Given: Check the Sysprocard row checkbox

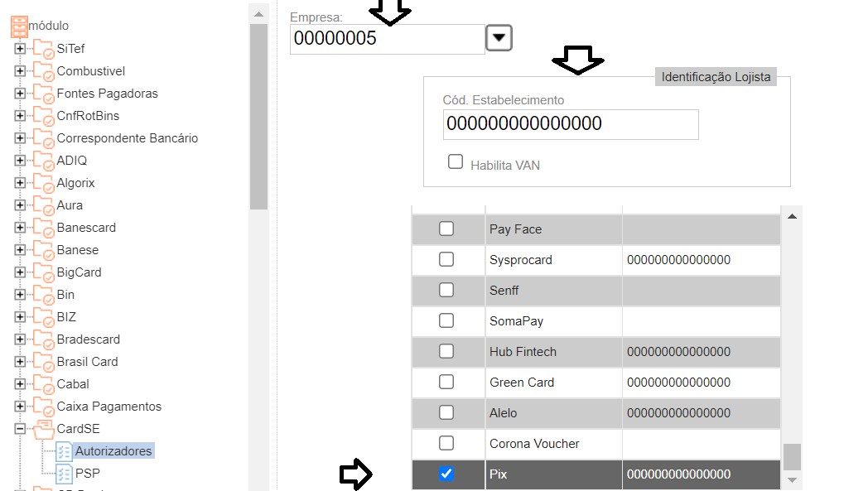Looking at the screenshot, I should pos(446,259).
